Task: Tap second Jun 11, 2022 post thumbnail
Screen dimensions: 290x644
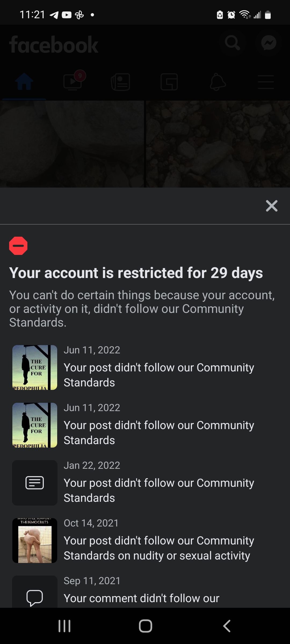Action: coord(35,425)
